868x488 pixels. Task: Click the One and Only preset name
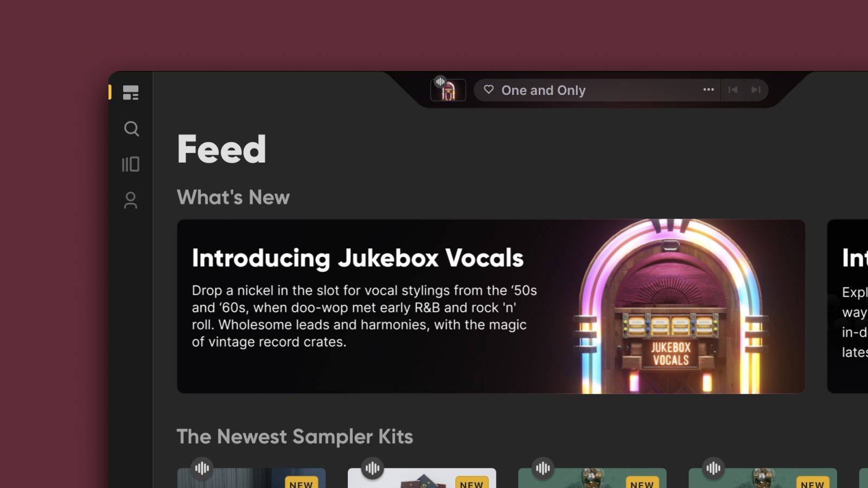544,91
